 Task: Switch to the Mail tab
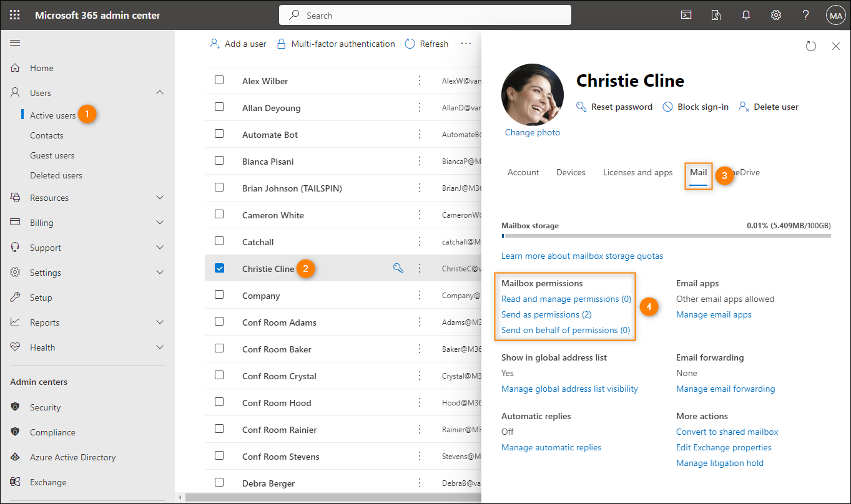[698, 172]
